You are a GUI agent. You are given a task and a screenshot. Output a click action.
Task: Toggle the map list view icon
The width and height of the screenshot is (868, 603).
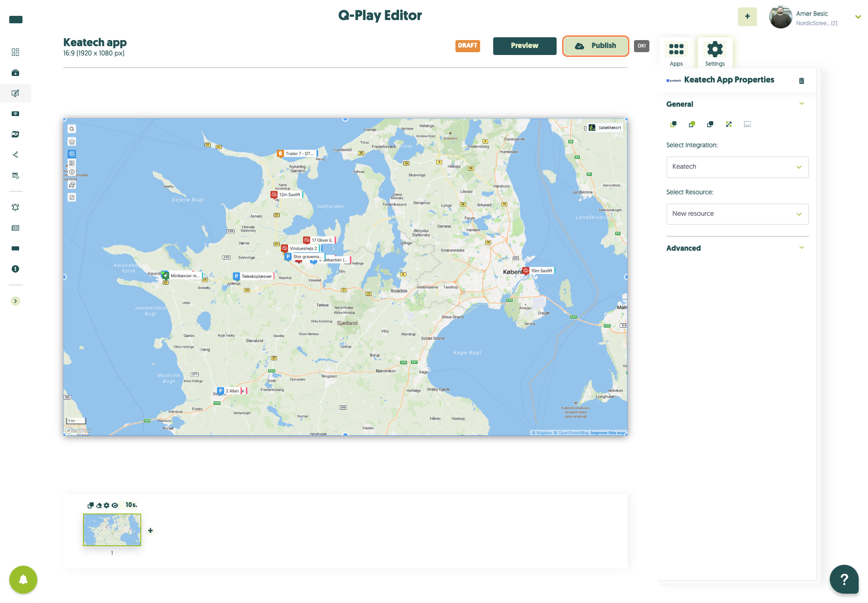(x=72, y=163)
